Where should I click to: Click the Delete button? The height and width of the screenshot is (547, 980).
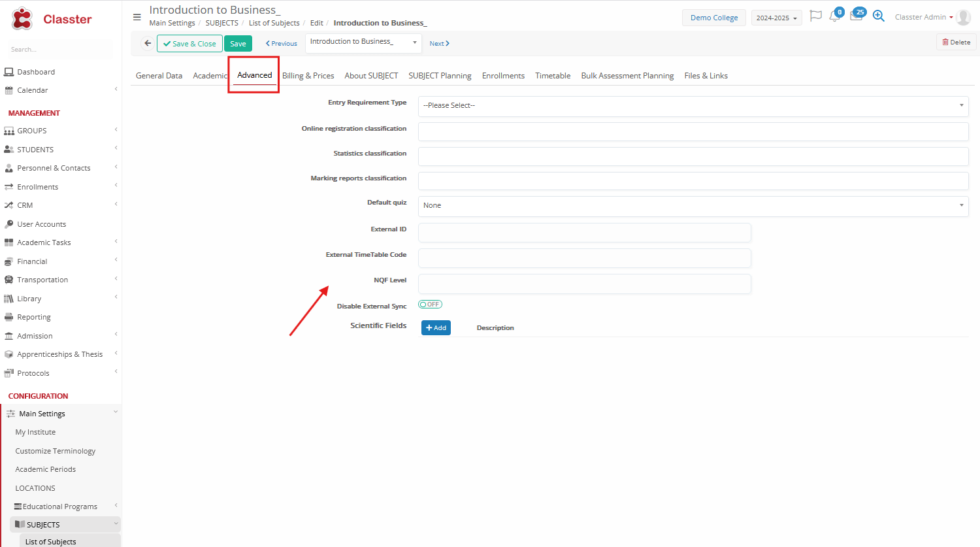(x=956, y=42)
